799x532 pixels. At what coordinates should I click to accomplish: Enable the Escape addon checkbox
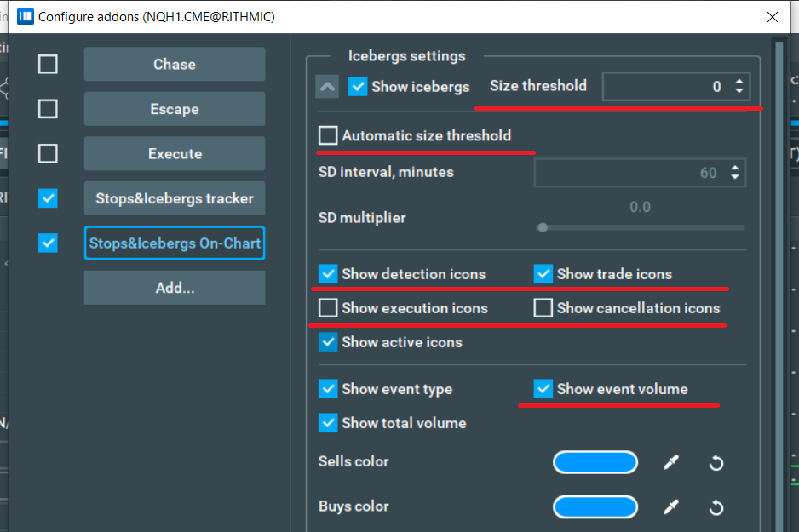[x=49, y=109]
